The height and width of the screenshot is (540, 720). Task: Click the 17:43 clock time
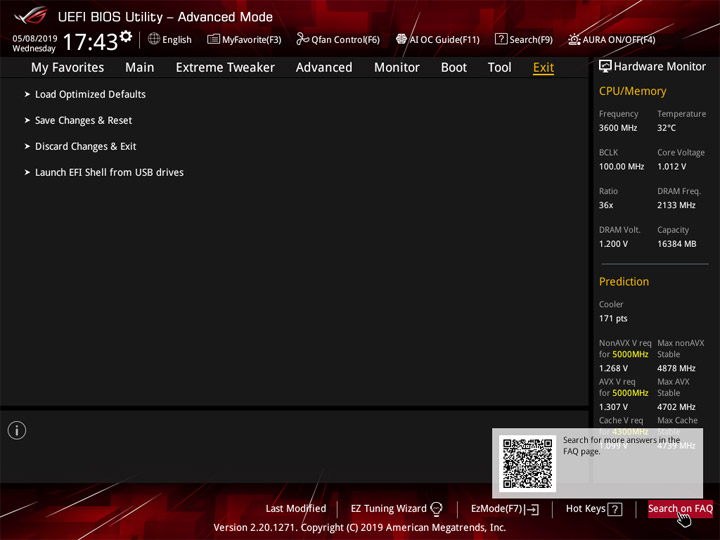[x=90, y=42]
